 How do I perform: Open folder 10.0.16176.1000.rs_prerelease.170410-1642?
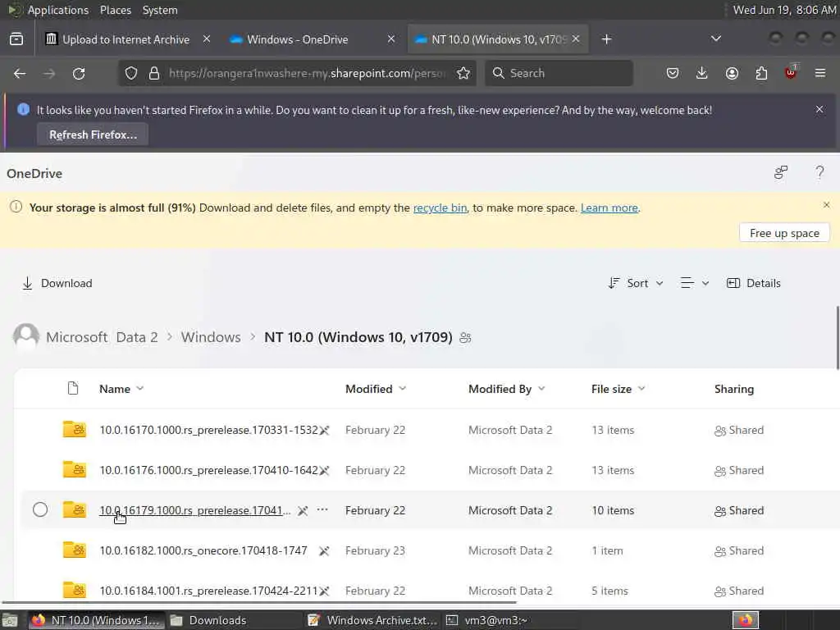[x=208, y=470]
